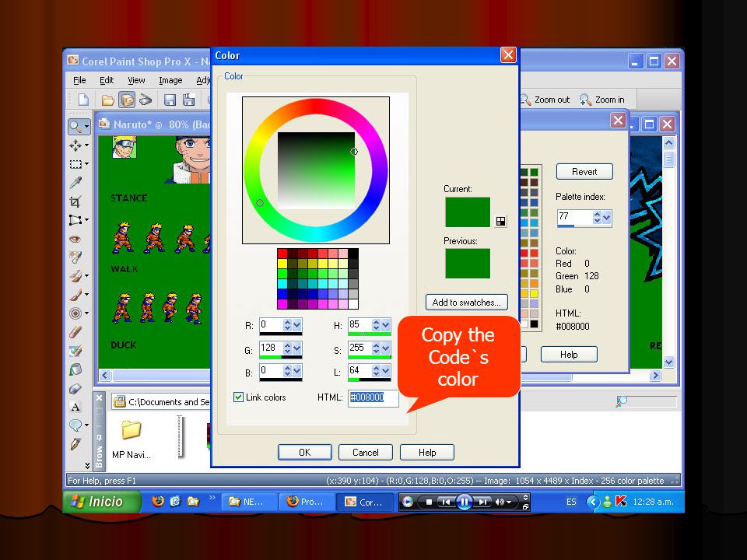The image size is (747, 560).
Task: Click the Add to swatches... button
Action: click(x=466, y=303)
